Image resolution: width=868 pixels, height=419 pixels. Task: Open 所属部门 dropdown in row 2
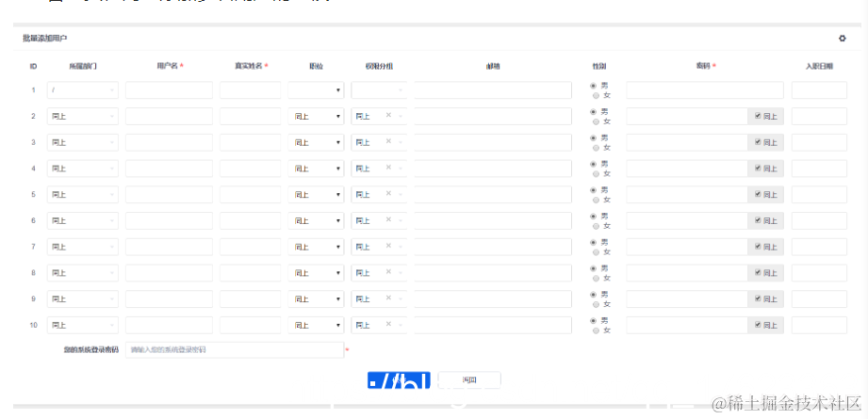(x=83, y=116)
